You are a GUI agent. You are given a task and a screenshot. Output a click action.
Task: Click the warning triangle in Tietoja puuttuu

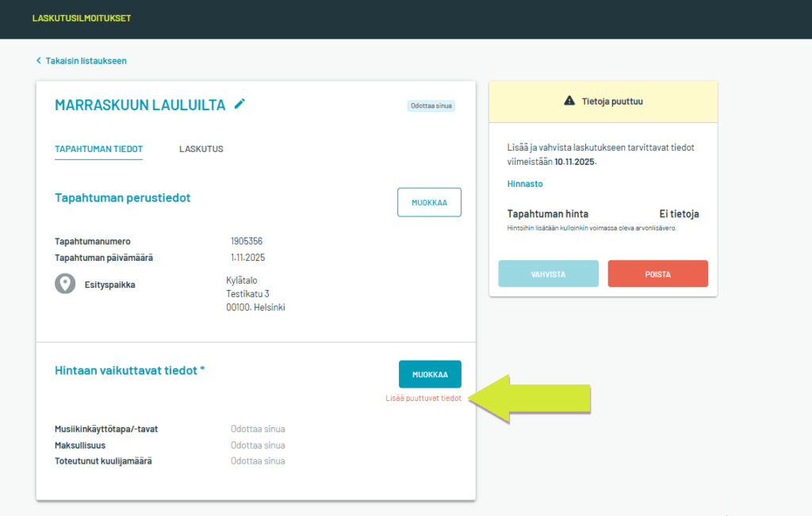pos(569,101)
